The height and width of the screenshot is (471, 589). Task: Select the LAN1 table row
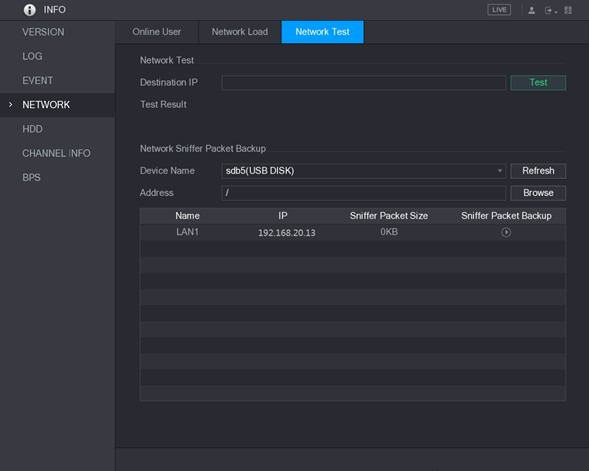point(353,232)
